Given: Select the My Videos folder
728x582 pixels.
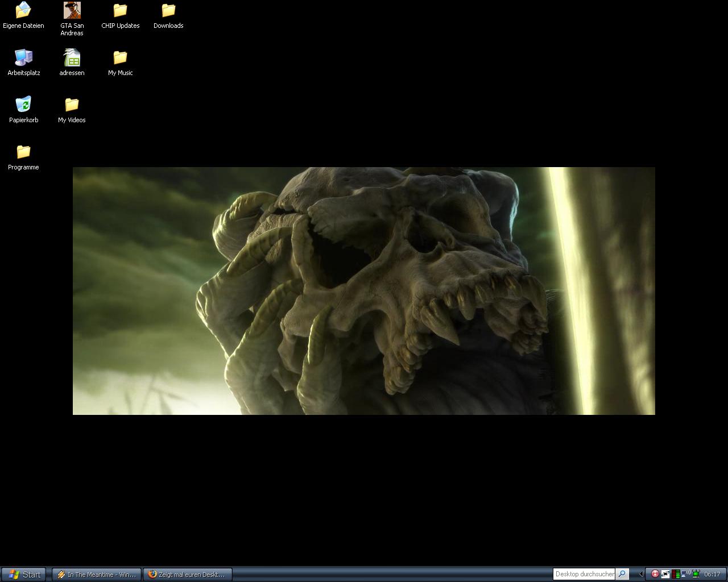Looking at the screenshot, I should coord(72,105).
